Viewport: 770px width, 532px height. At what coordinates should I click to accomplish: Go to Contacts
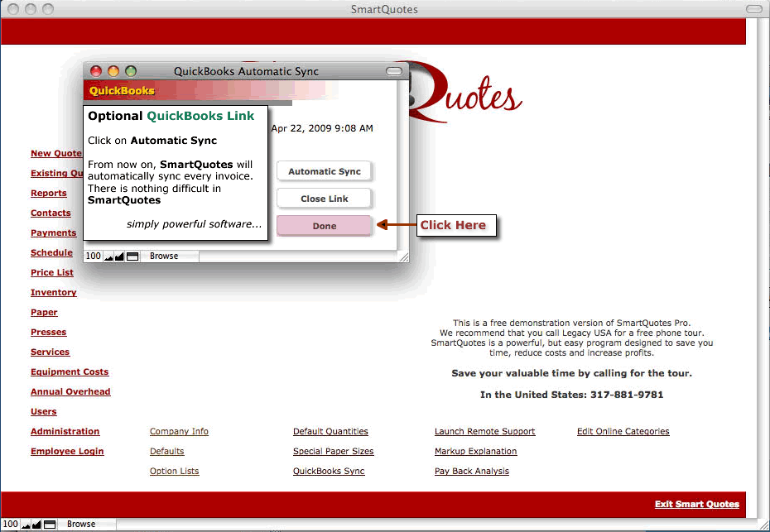coord(51,213)
